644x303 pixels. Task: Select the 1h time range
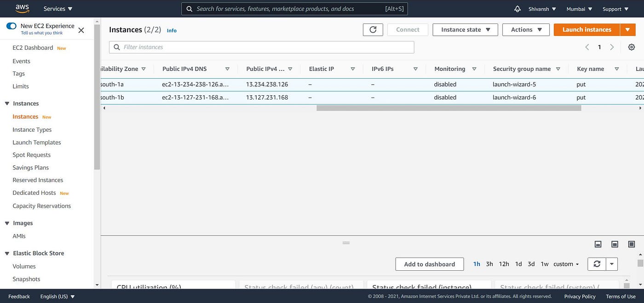(x=477, y=264)
